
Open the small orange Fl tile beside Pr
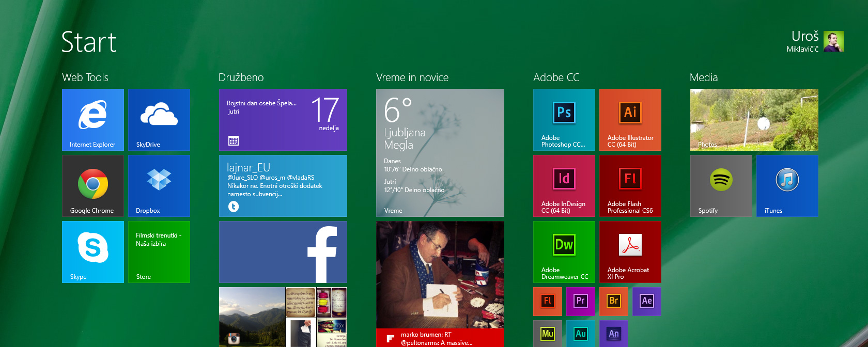click(x=548, y=302)
